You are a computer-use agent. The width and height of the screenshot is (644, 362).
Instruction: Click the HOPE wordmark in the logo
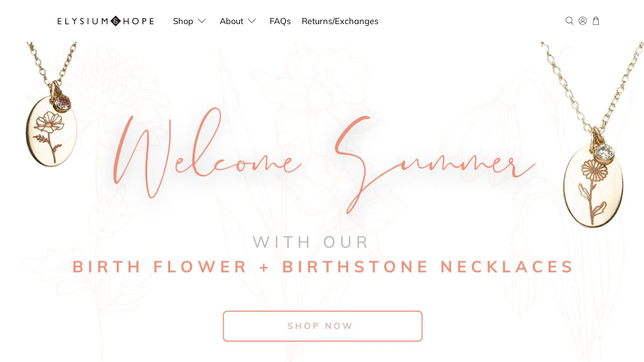pos(138,21)
